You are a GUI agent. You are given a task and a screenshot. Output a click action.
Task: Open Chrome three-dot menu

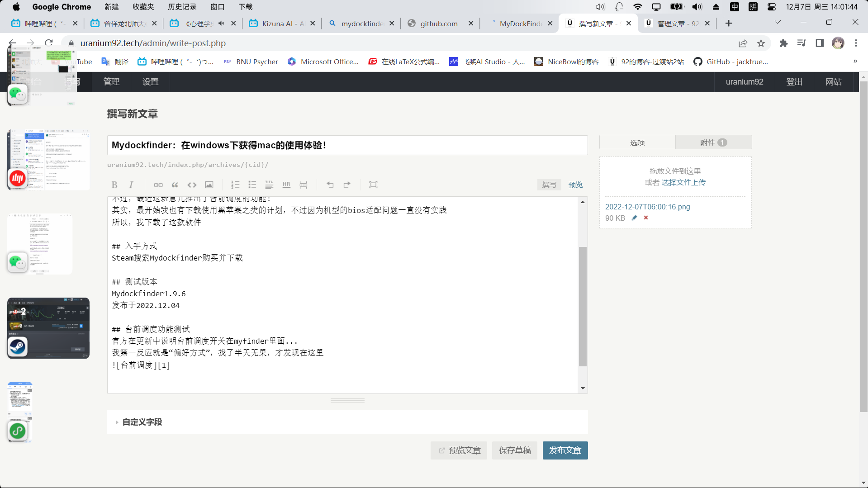856,43
